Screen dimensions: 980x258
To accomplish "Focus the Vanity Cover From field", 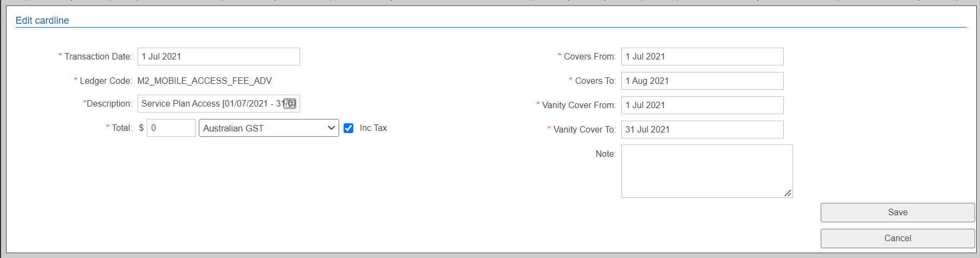I will pos(702,105).
